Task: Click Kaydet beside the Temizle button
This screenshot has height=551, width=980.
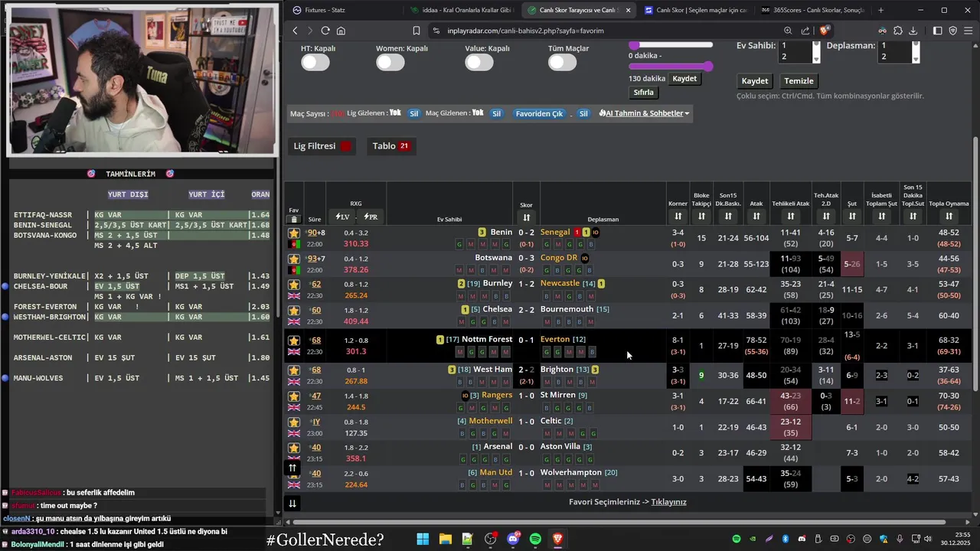Action: [755, 81]
